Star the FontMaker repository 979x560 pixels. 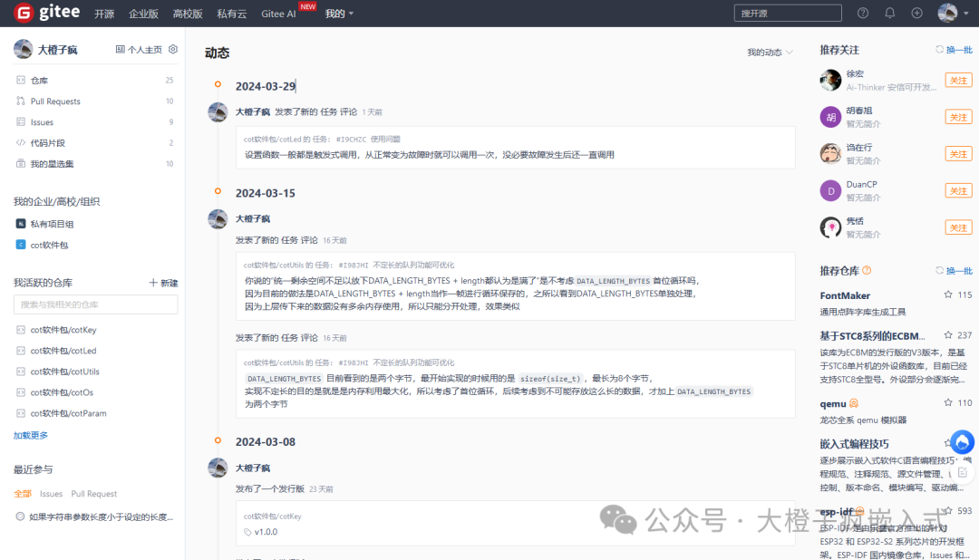click(x=948, y=295)
